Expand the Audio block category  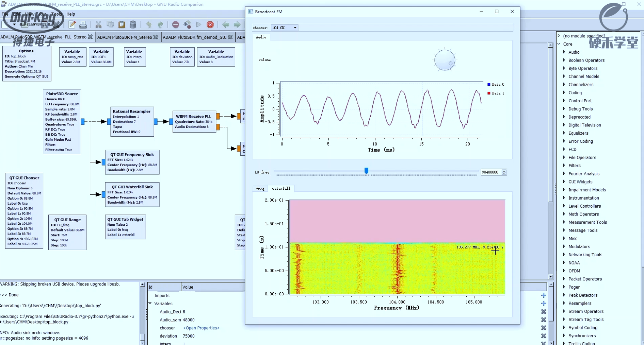click(564, 52)
